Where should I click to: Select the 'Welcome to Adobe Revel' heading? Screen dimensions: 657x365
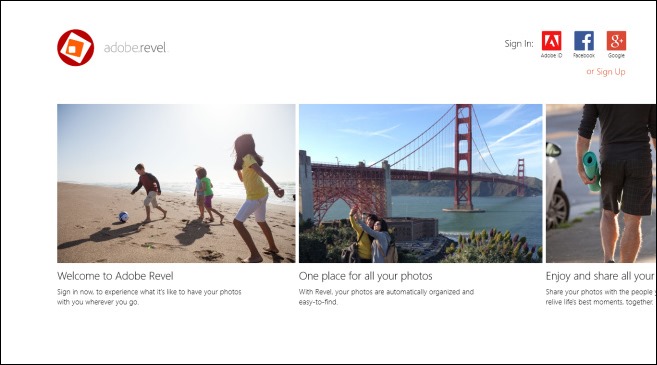pos(115,276)
